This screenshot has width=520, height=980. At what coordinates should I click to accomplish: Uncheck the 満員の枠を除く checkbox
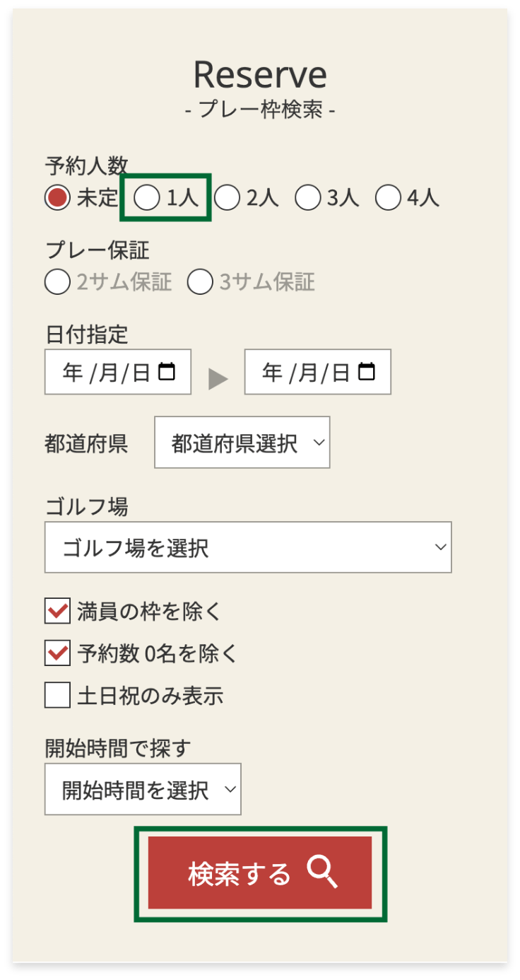(x=57, y=611)
